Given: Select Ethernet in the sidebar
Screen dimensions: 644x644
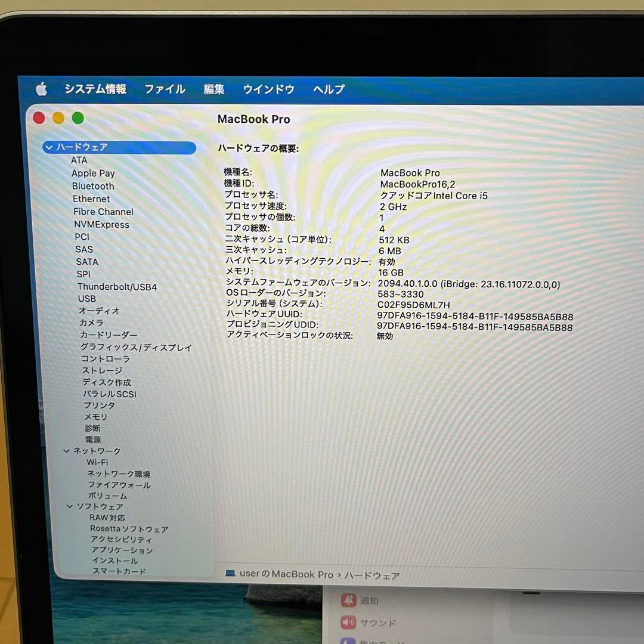Looking at the screenshot, I should pos(91,199).
